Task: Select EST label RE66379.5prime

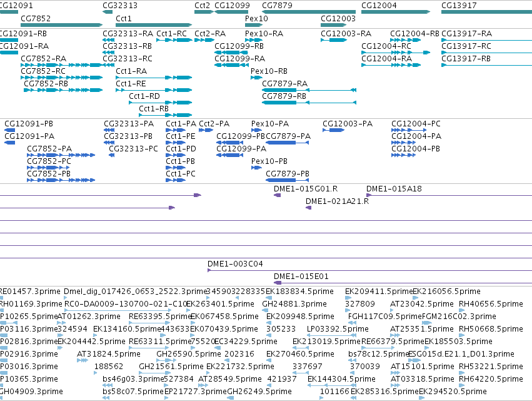Action: pyautogui.click(x=393, y=342)
